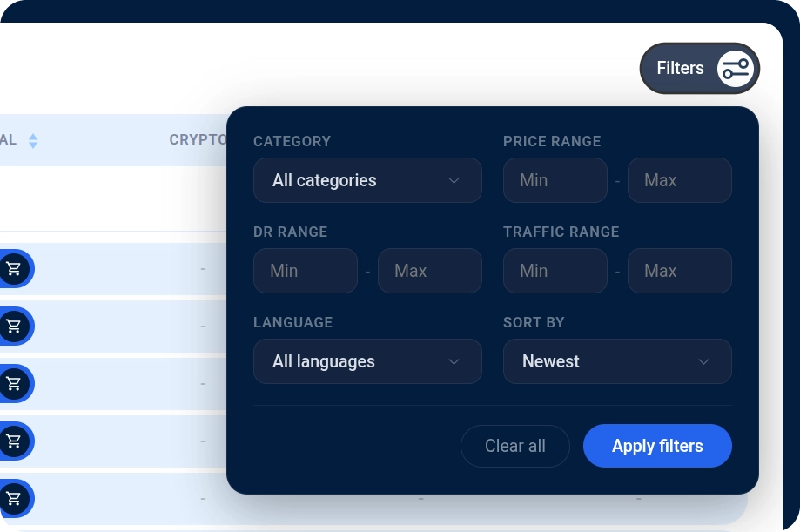The image size is (800, 532).
Task: Sort the AL column ascending with the up arrow
Action: [33, 135]
